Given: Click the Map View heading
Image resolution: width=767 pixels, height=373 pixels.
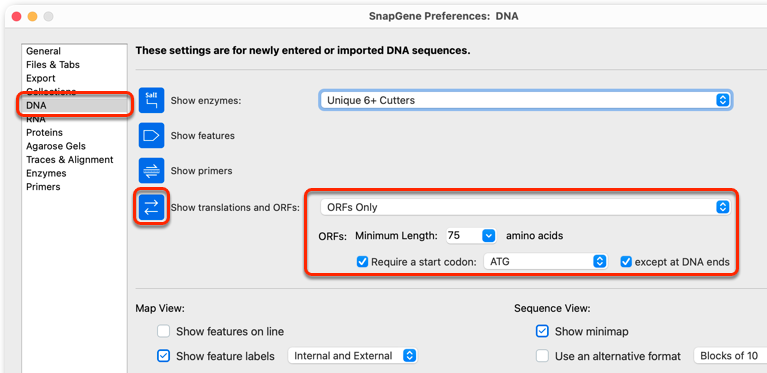Looking at the screenshot, I should tap(160, 308).
